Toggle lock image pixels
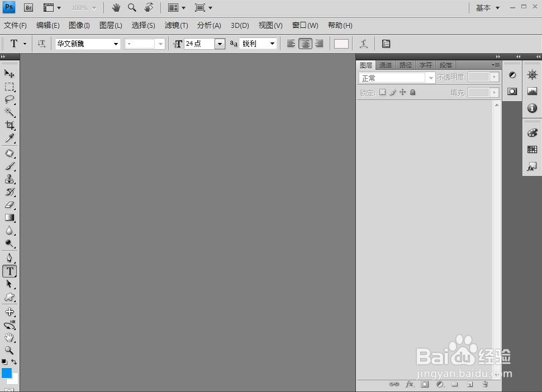 pyautogui.click(x=393, y=92)
